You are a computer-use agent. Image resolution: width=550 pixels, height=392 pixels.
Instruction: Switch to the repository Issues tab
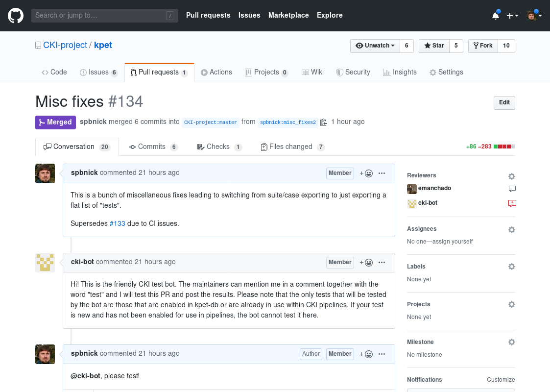(x=98, y=73)
